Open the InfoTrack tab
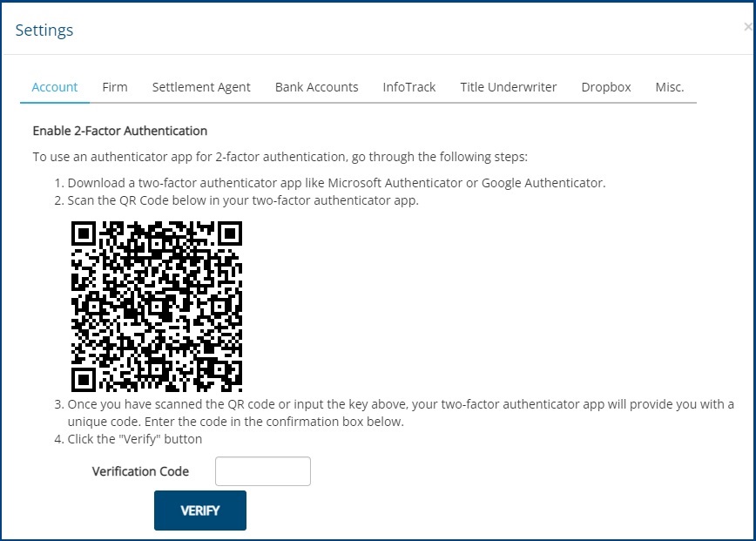The width and height of the screenshot is (756, 541). coord(408,87)
